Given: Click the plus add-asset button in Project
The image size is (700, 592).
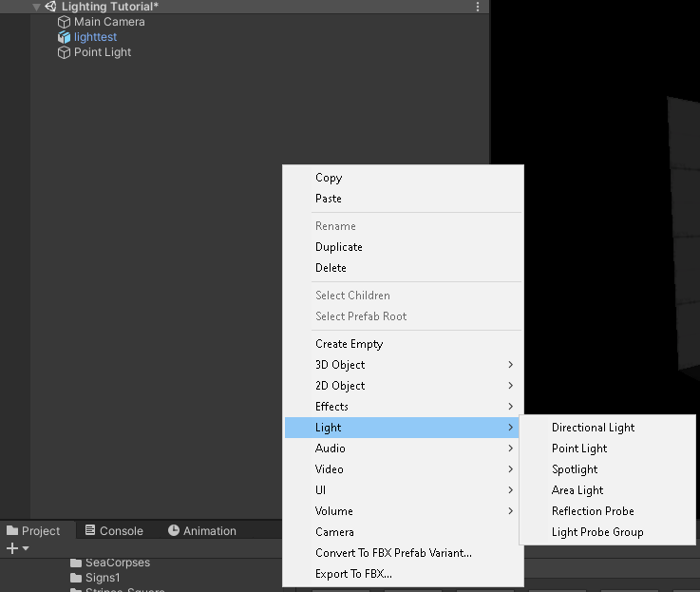Looking at the screenshot, I should click(12, 548).
